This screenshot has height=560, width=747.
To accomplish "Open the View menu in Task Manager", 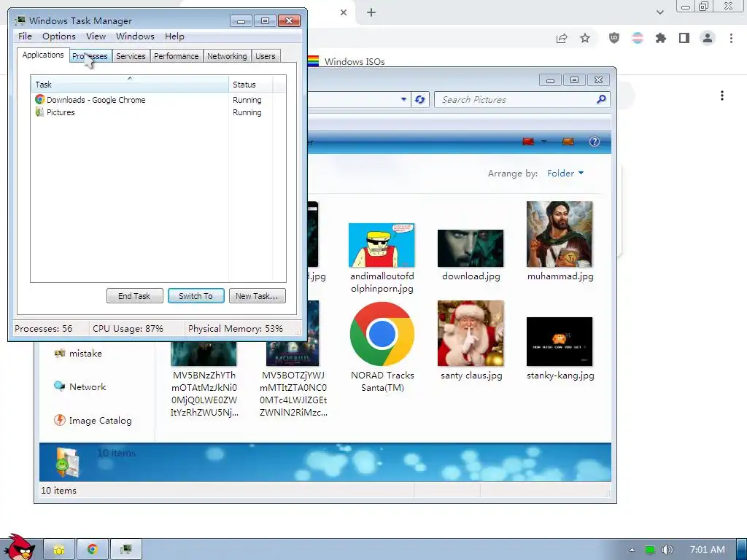I will tap(96, 36).
